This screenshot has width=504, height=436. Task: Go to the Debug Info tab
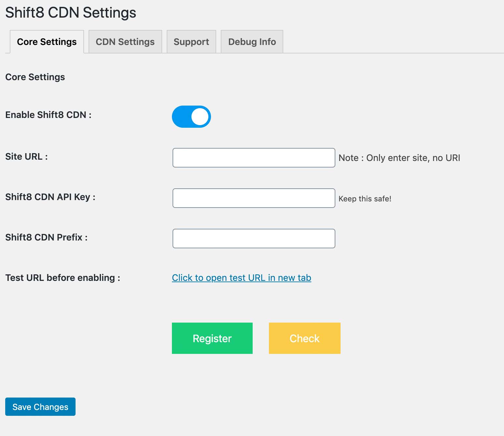pos(252,42)
